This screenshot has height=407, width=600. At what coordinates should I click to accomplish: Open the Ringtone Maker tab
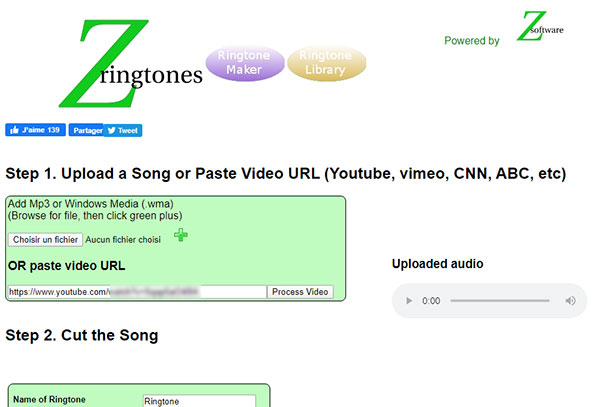(x=245, y=63)
